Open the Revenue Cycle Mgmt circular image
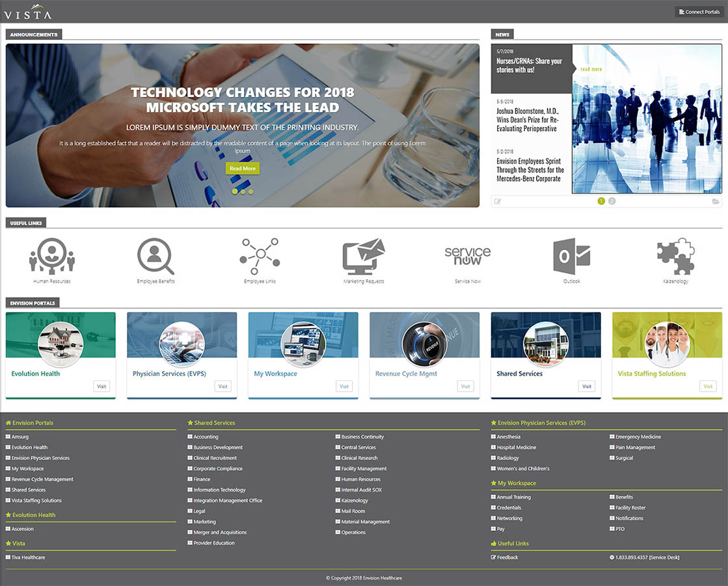Viewport: 728px width, 586px height. pyautogui.click(x=424, y=344)
